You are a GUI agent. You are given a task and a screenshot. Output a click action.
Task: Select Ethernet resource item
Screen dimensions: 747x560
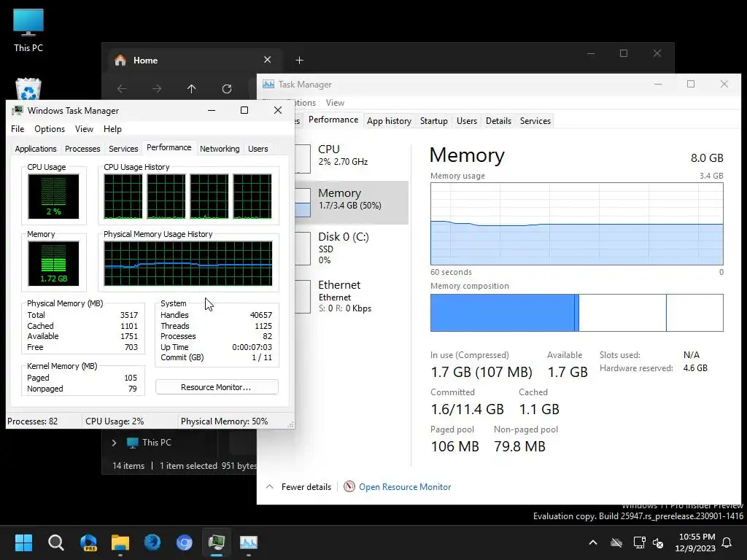352,296
